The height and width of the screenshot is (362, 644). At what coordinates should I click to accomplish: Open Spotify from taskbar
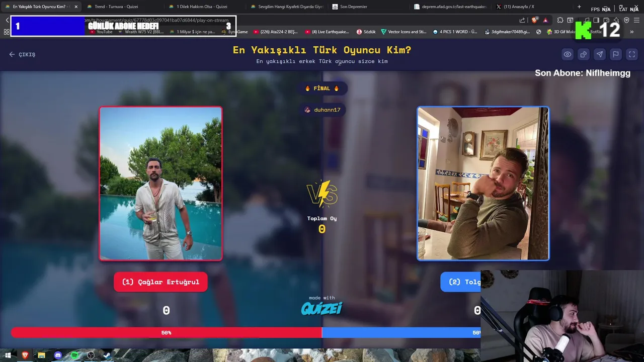(x=74, y=355)
